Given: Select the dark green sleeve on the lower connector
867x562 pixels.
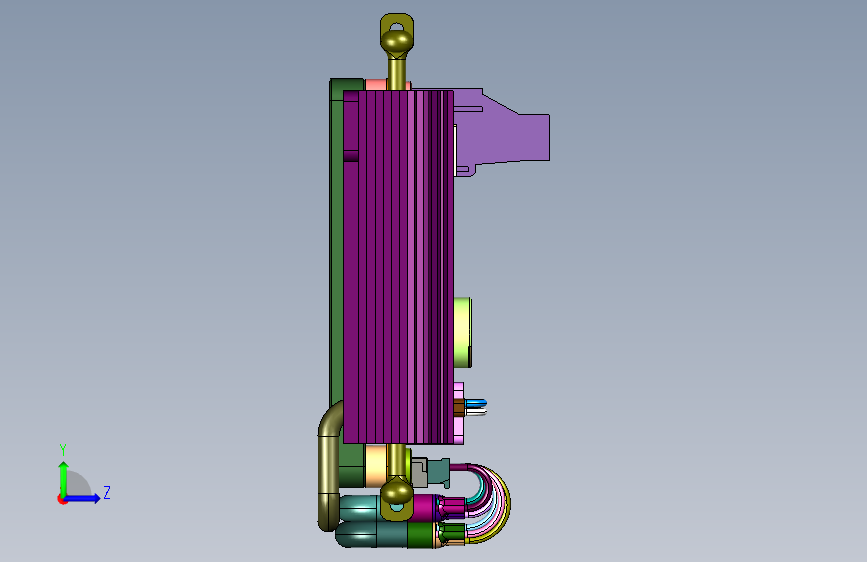Looking at the screenshot, I should pyautogui.click(x=423, y=535).
